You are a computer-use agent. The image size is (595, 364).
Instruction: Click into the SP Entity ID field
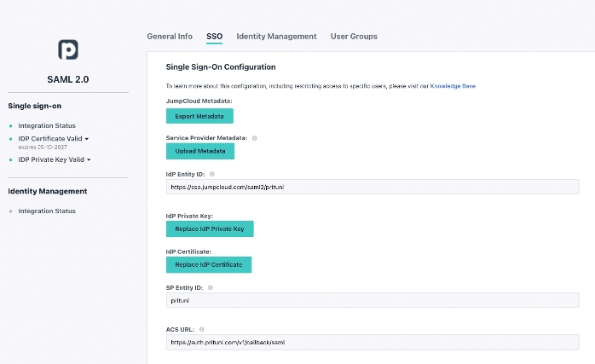(372, 300)
